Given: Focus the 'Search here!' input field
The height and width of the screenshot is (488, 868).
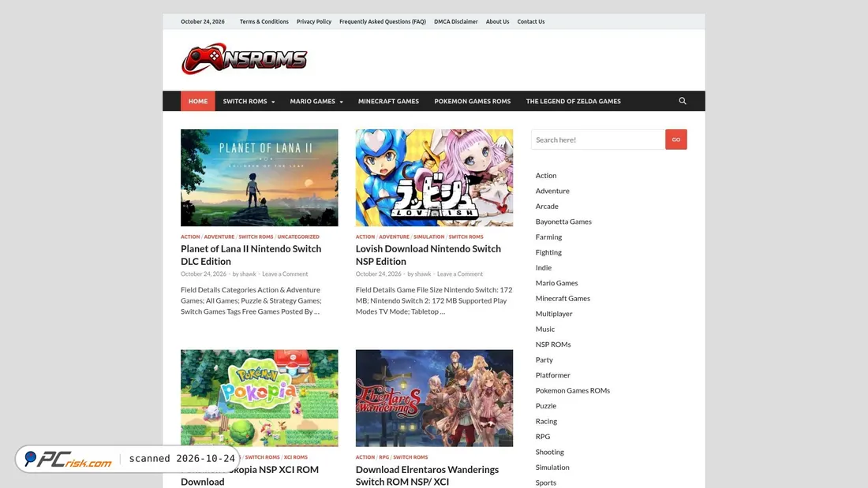Looking at the screenshot, I should pos(598,140).
